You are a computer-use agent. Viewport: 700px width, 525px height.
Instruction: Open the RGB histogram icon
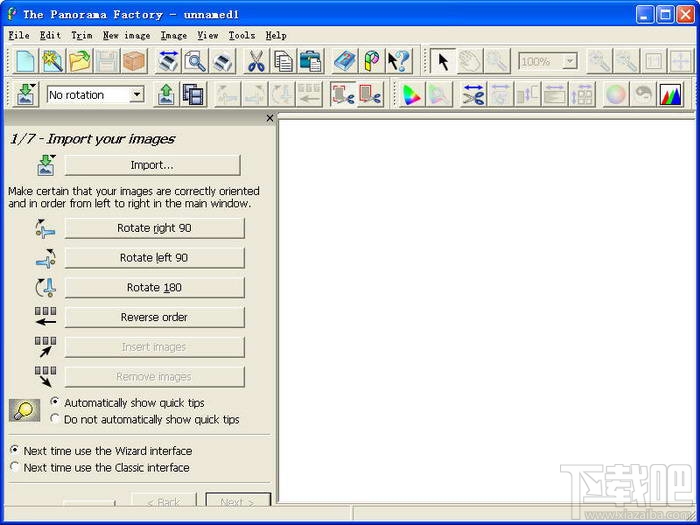671,94
